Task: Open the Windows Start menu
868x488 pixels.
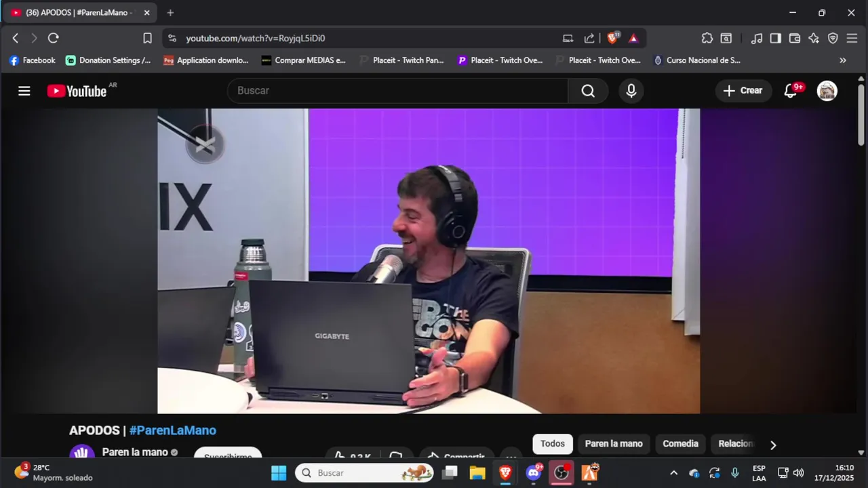Action: 279,472
